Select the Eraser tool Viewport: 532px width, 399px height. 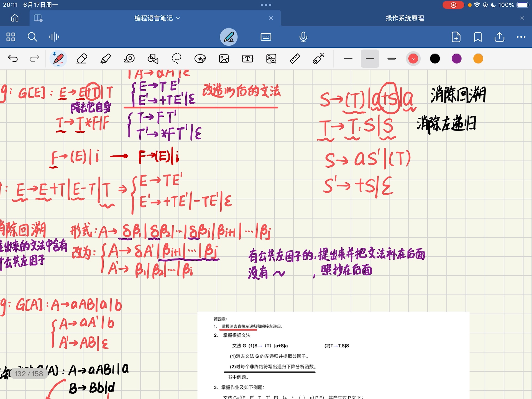pos(82,58)
